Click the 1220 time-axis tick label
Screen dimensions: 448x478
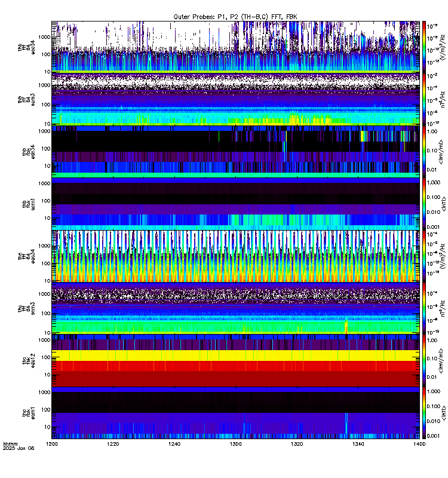point(113,444)
